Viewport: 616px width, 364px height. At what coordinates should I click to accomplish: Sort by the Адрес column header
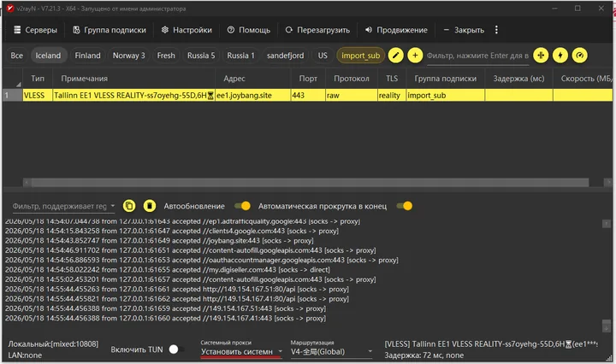point(253,79)
